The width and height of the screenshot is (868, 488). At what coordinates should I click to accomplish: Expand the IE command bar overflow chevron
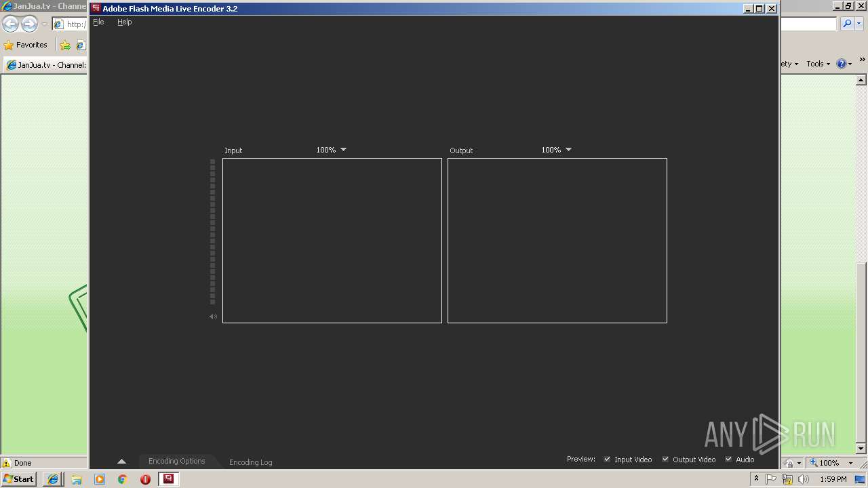(x=862, y=60)
